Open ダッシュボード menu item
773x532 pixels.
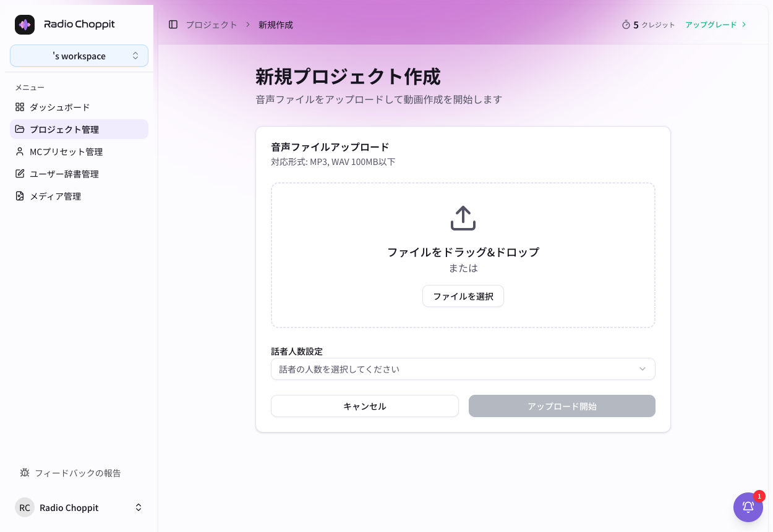pyautogui.click(x=79, y=107)
